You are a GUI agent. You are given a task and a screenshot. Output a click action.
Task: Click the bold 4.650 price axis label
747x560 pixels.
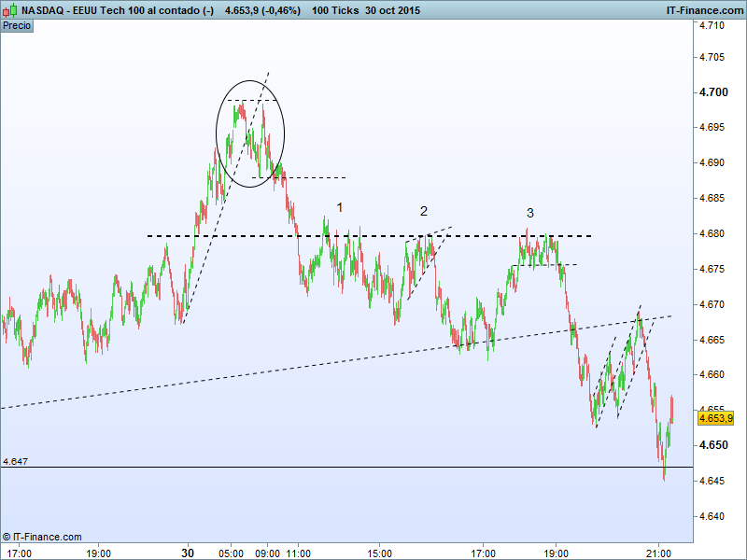713,445
